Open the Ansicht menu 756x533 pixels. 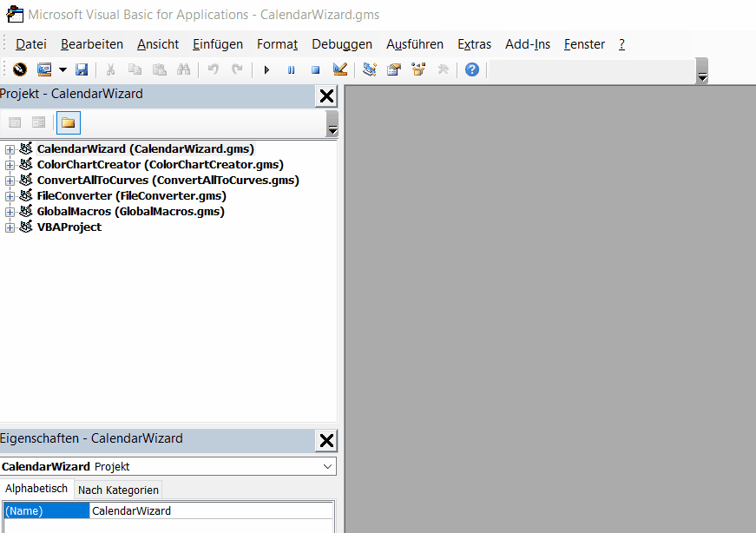[158, 44]
